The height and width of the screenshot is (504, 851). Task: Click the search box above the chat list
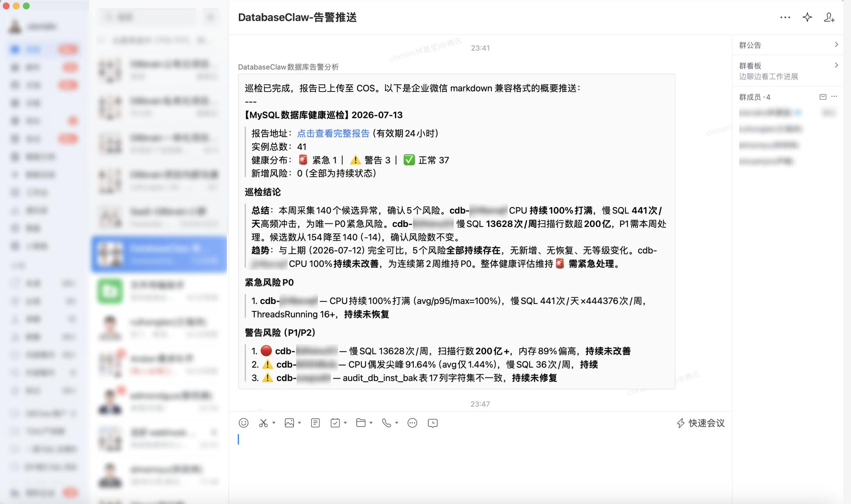(x=148, y=17)
